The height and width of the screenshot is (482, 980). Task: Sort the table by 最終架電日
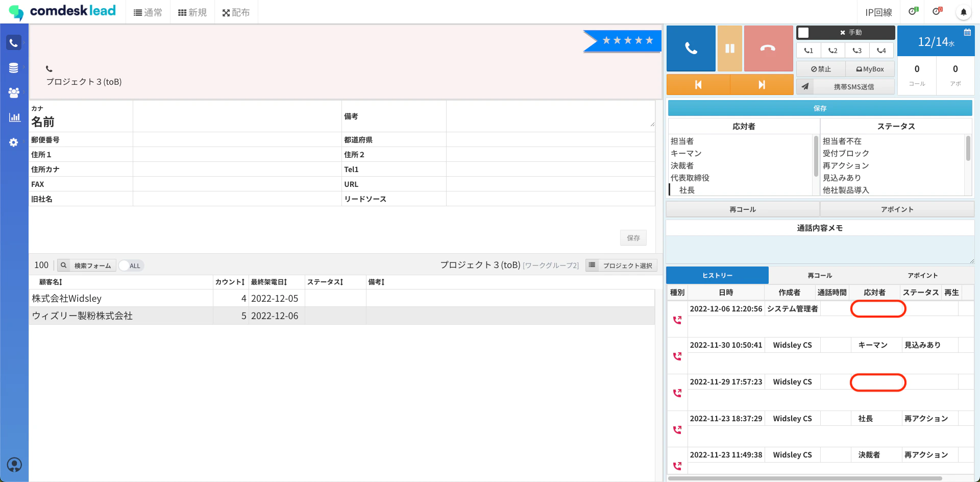click(269, 282)
